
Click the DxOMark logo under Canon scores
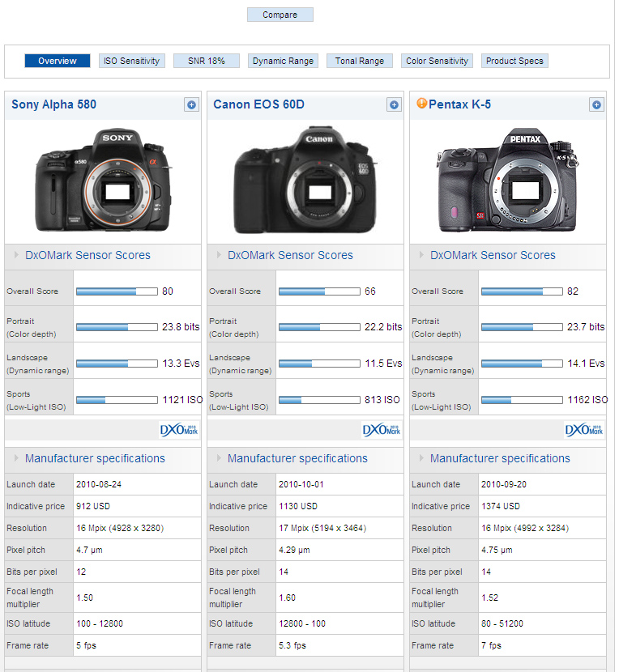(x=381, y=430)
